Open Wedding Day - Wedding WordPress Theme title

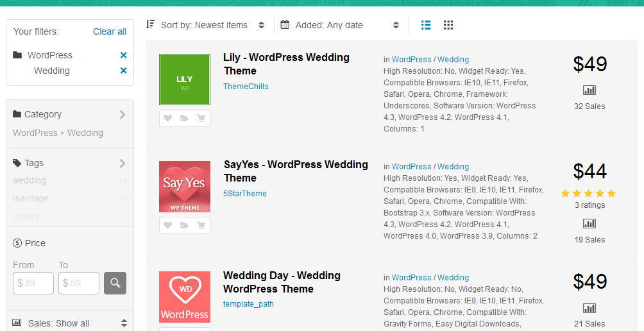pyautogui.click(x=282, y=282)
